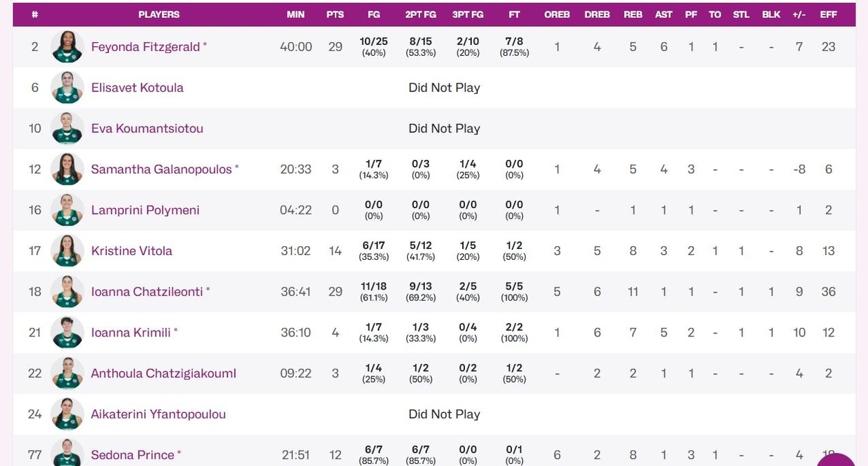Open Anthoula Chatzigiakoumi's name link
This screenshot has width=868, height=466.
point(163,373)
